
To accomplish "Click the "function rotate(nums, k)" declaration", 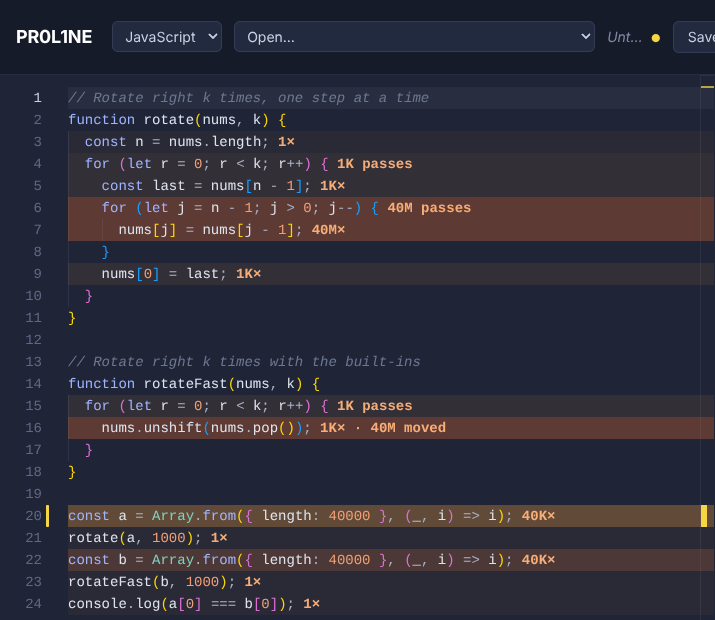I will click(169, 120).
